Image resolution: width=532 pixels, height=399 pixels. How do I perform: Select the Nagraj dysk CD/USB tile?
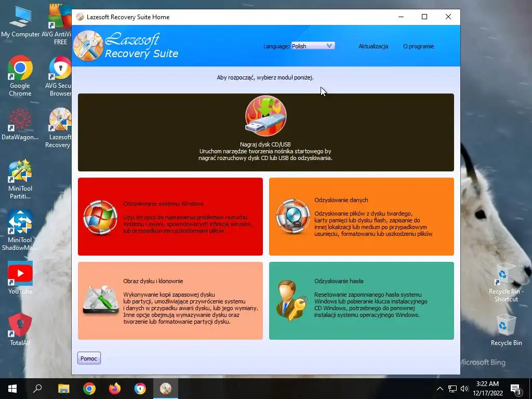(265, 132)
